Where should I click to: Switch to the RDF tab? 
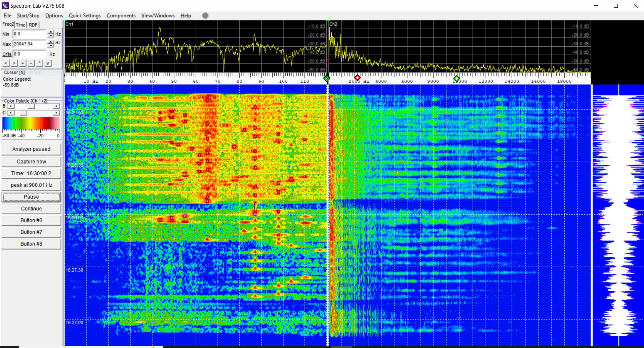tap(33, 25)
